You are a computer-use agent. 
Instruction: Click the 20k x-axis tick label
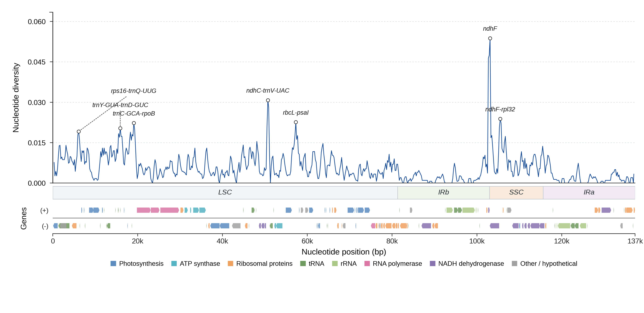138,241
